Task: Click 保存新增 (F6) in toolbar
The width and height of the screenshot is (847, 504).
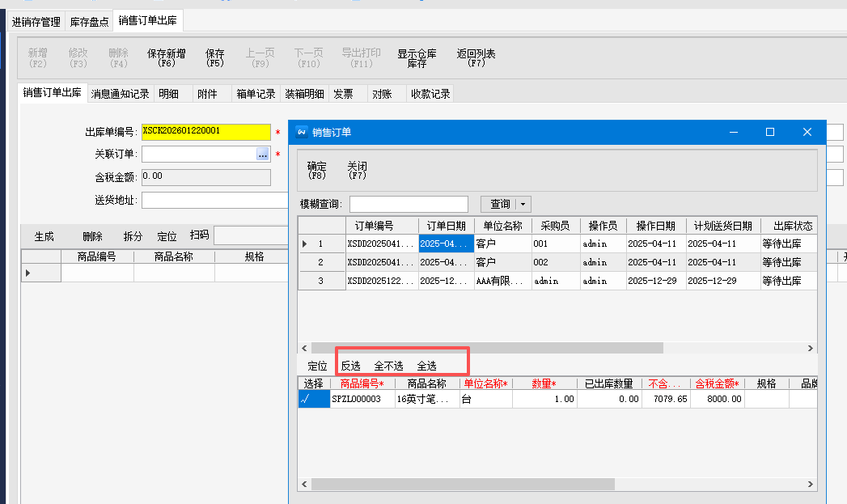Action: (x=166, y=57)
